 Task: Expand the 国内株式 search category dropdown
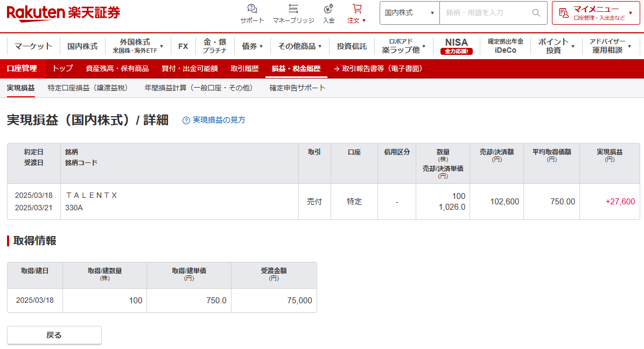pos(410,13)
